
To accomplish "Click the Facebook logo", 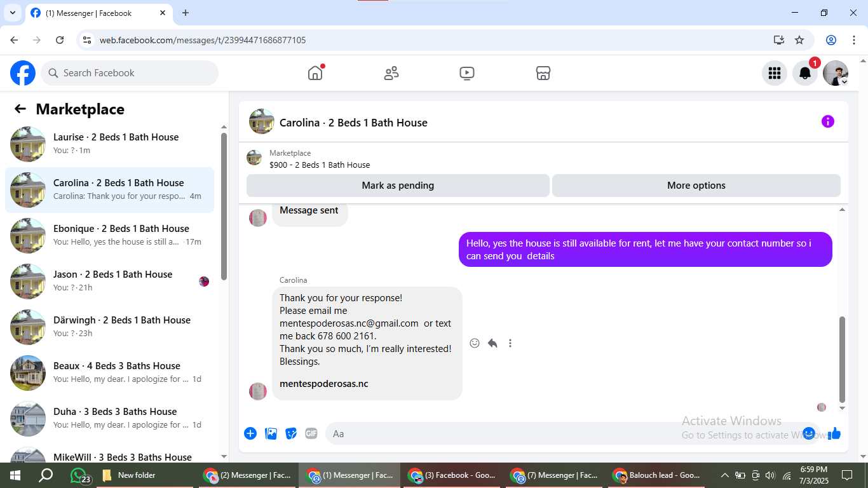I will [x=23, y=73].
